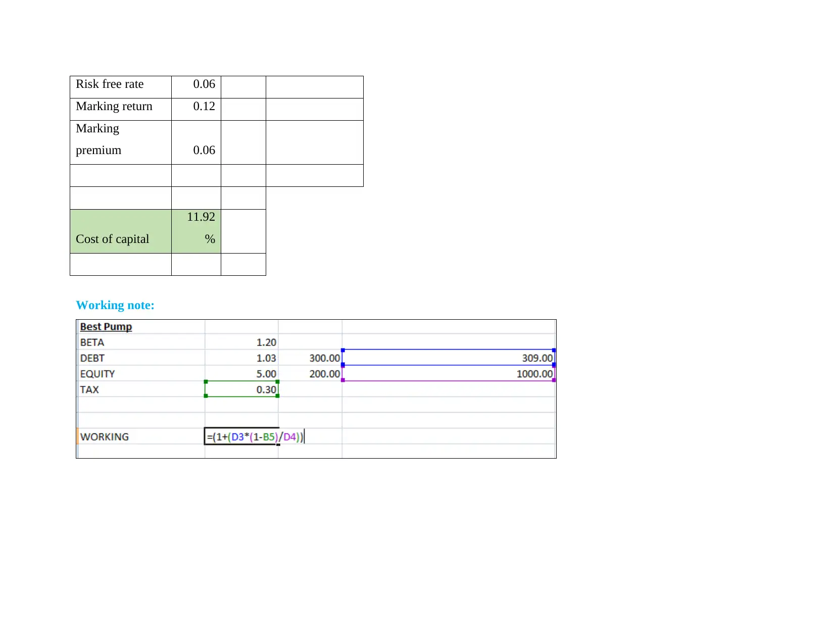Select the 309.00 cell outlined in blue
The image size is (834, 644).
tap(448, 358)
